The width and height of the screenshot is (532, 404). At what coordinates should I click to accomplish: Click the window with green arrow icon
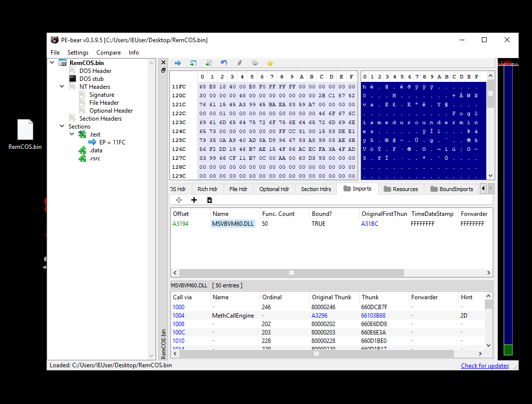[x=193, y=63]
